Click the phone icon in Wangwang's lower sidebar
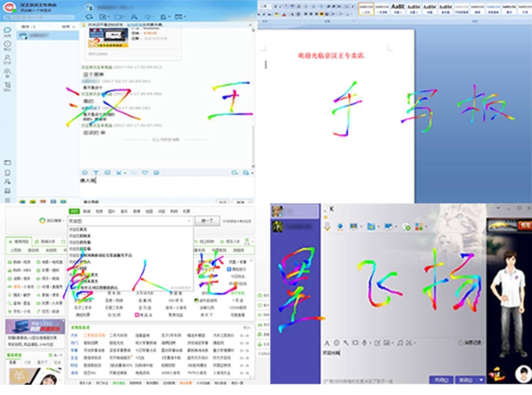Viewport: 532px width, 395px height. 7,173
